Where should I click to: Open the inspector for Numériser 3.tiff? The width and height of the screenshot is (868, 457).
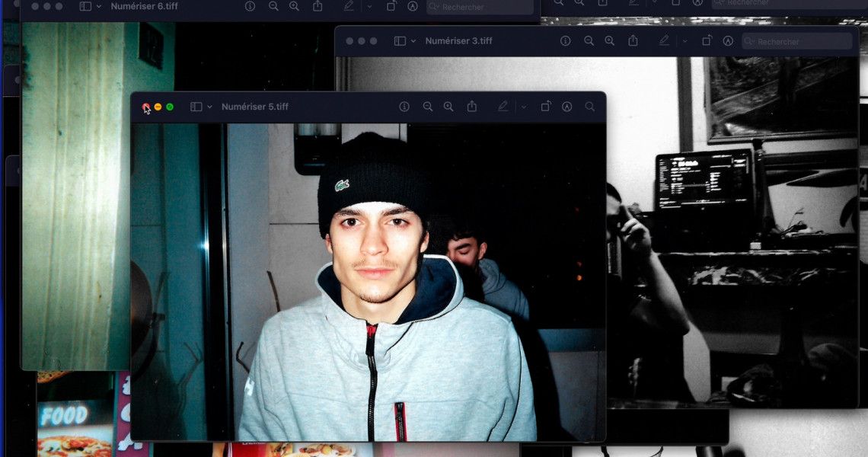coord(565,41)
